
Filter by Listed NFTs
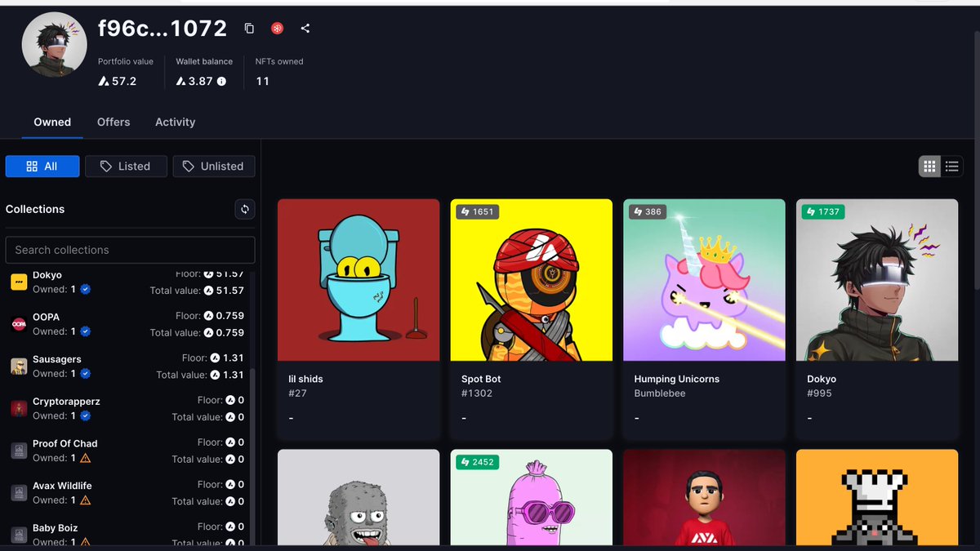[126, 167]
